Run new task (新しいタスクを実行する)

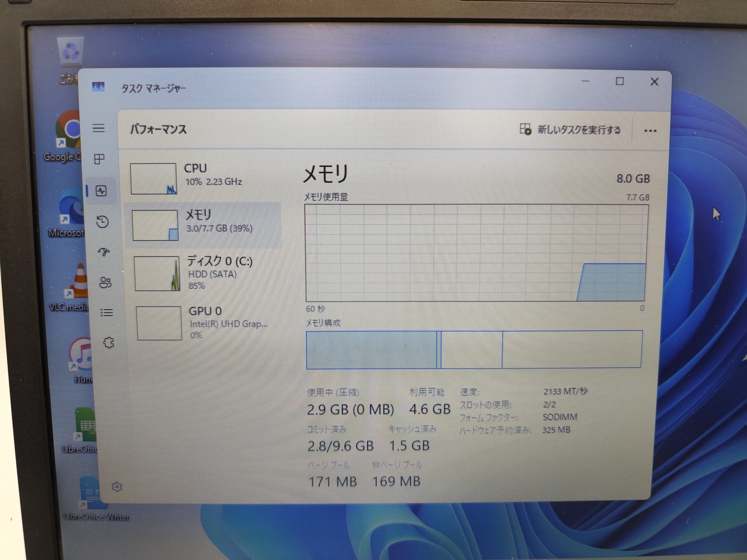coord(570,129)
